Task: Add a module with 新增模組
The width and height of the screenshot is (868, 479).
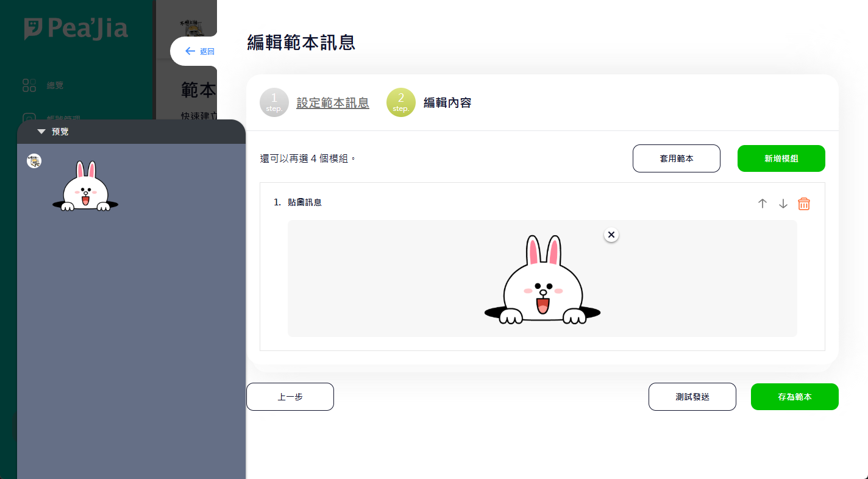Action: click(781, 158)
